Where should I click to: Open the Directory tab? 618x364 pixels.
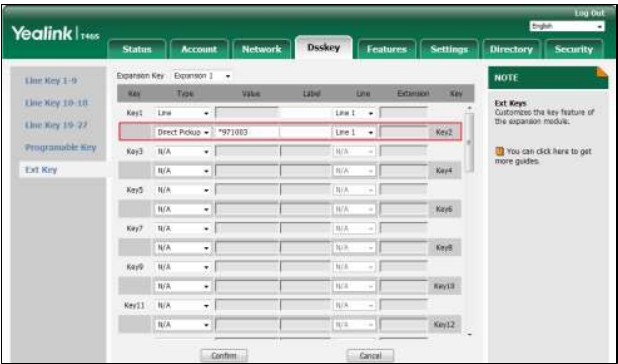pos(511,49)
